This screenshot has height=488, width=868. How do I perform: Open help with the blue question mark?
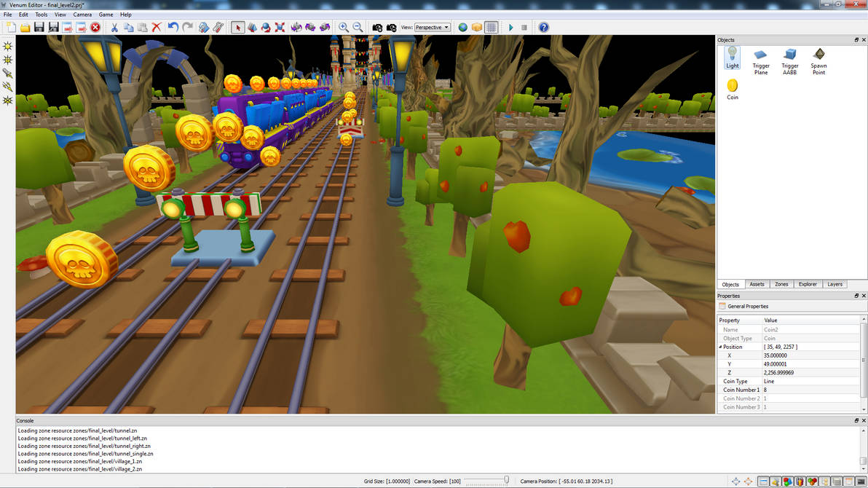544,27
